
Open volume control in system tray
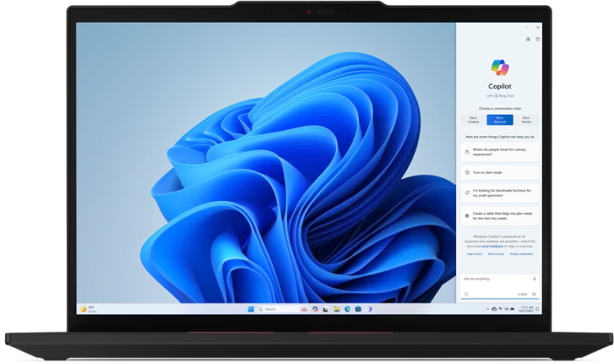pos(506,310)
